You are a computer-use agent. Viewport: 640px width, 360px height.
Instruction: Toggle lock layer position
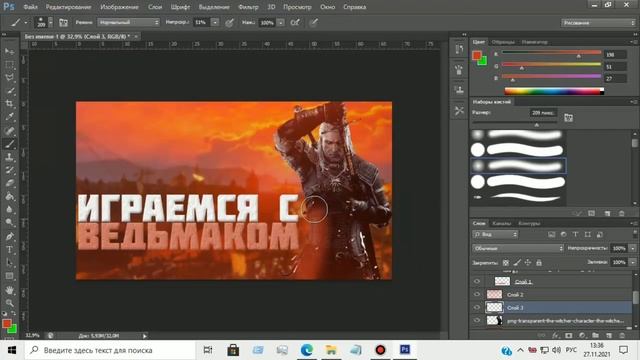point(528,262)
